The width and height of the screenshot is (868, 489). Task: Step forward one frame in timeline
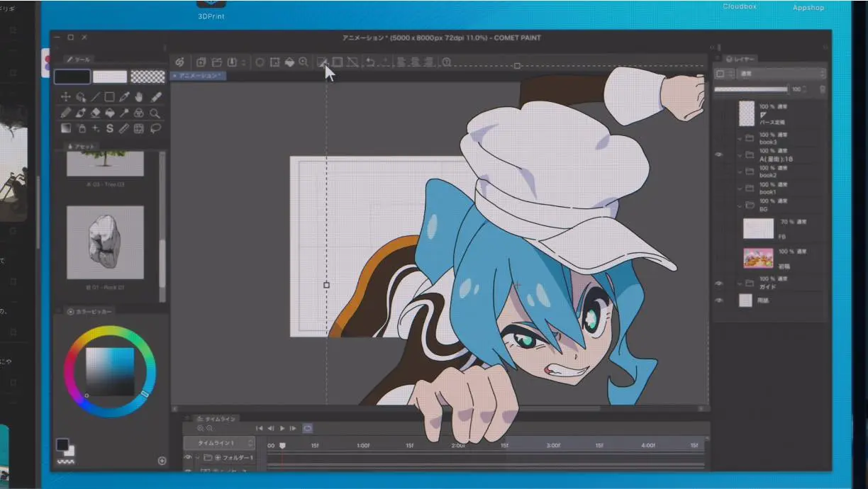[293, 428]
